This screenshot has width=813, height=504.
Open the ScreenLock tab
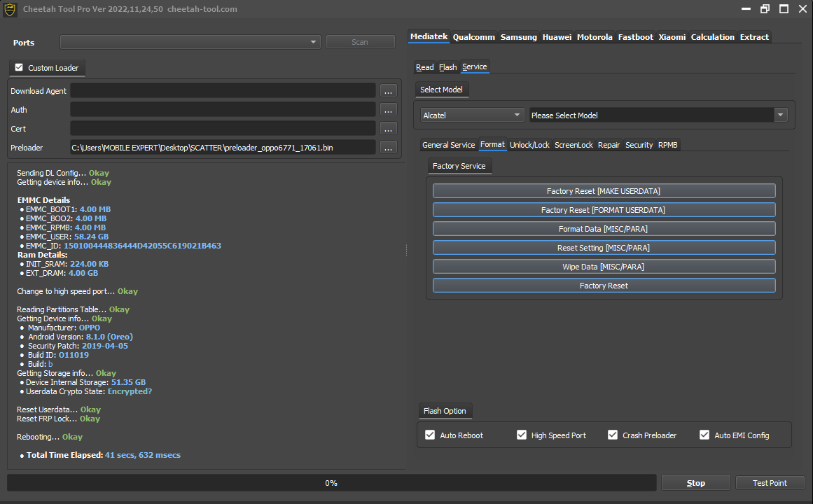coord(574,145)
